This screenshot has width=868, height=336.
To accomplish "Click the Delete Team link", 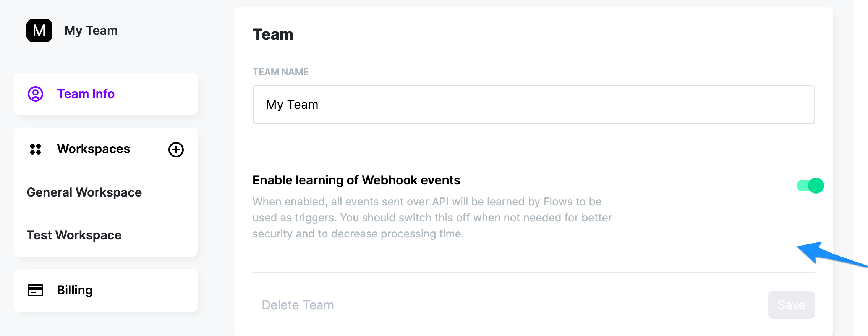I will click(x=298, y=305).
